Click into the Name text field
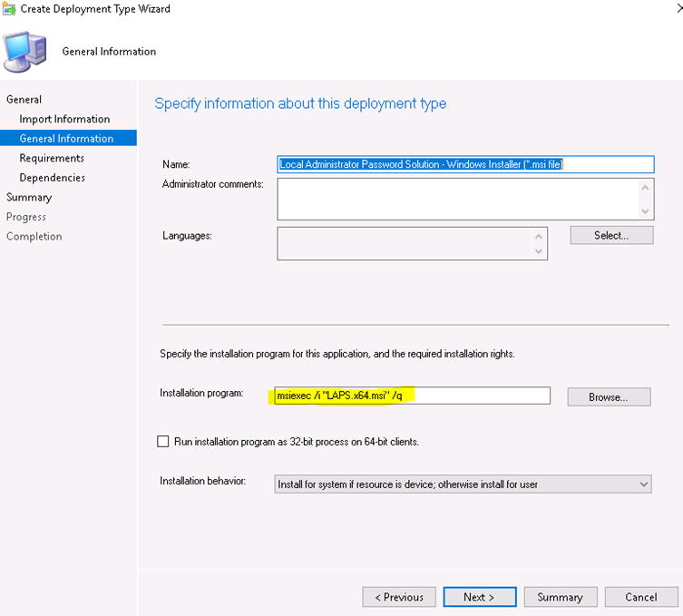 tap(465, 164)
